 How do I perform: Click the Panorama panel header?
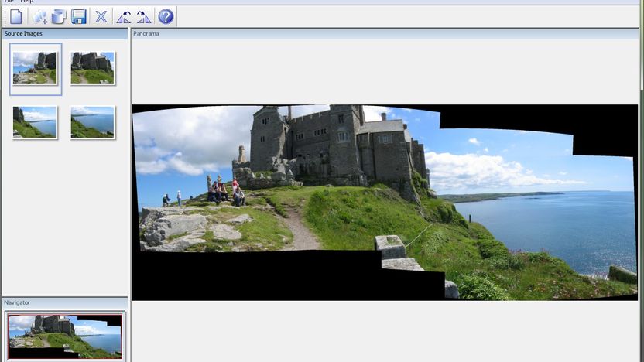tap(385, 34)
